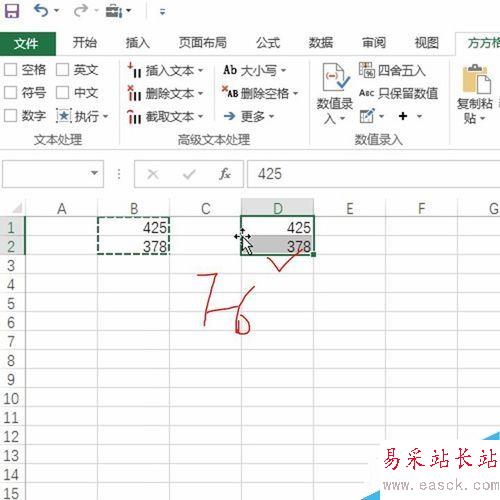Click the formula bar expand dots handle
Screen dimensions: 500x500
pos(119,174)
